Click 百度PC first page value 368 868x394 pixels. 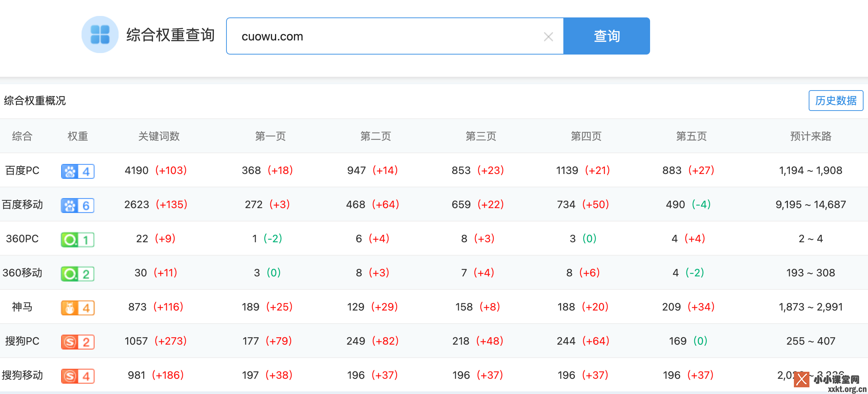[x=251, y=170]
